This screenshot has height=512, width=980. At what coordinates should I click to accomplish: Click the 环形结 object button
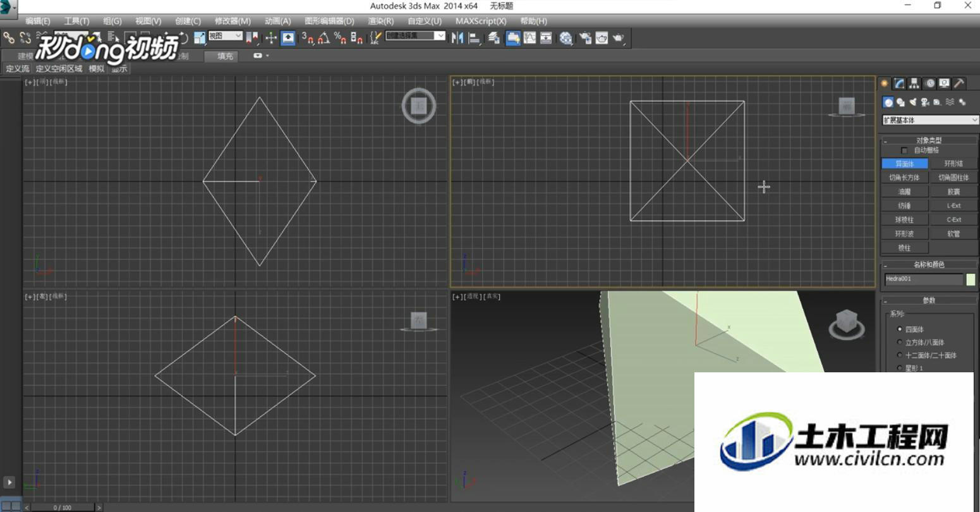coord(953,164)
